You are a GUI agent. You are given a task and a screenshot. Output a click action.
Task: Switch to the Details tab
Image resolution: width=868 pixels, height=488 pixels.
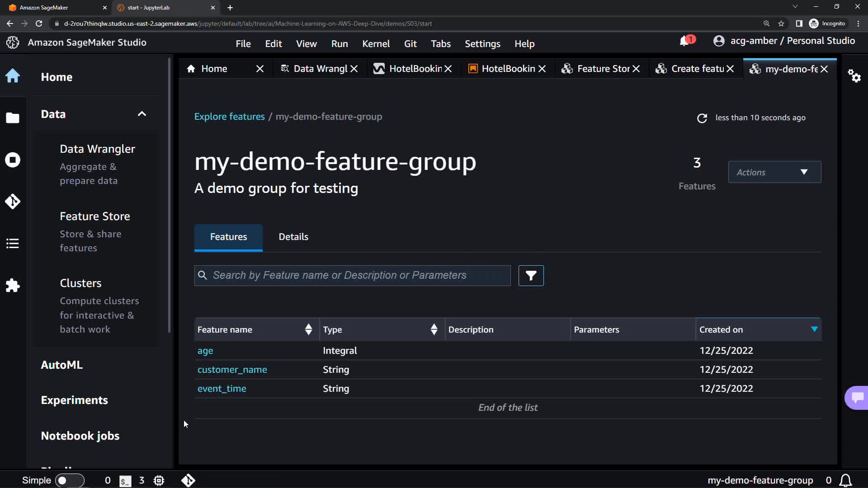pyautogui.click(x=293, y=237)
